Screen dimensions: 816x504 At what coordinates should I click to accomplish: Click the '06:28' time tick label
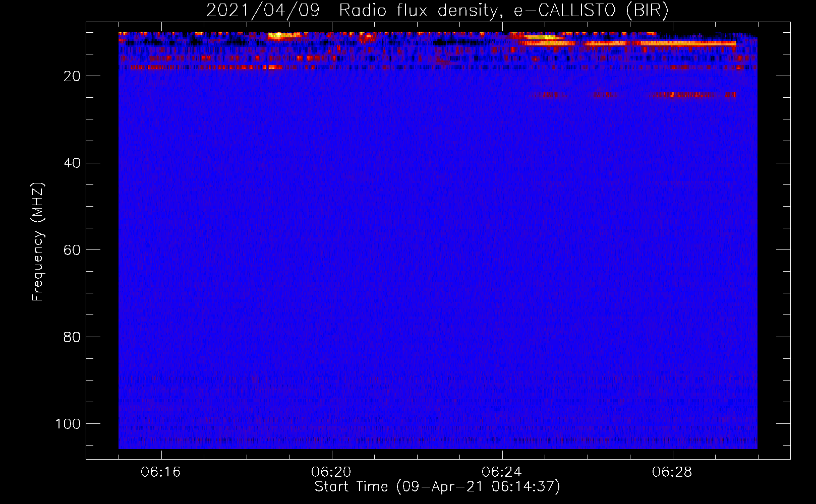tap(672, 472)
